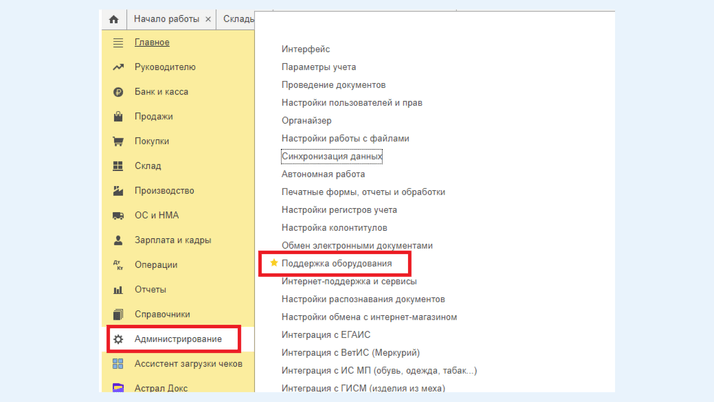Open Проведение документов settings

point(333,85)
